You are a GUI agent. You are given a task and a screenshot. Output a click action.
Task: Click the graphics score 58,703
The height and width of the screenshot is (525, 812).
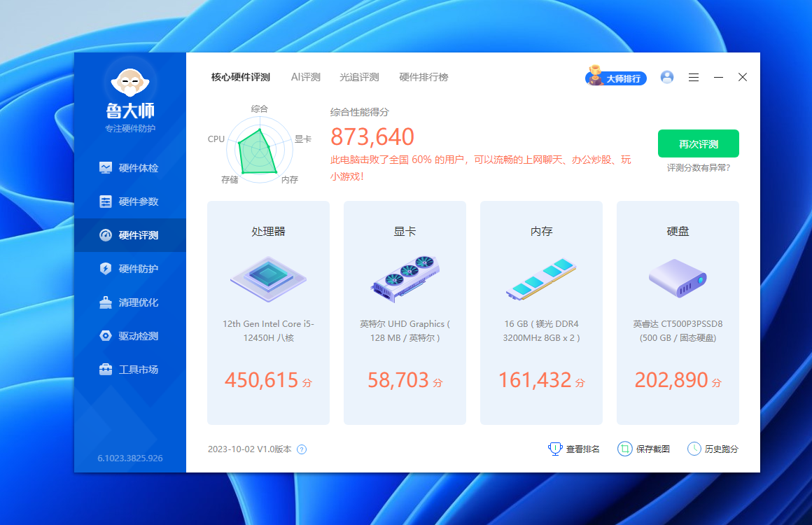point(398,380)
